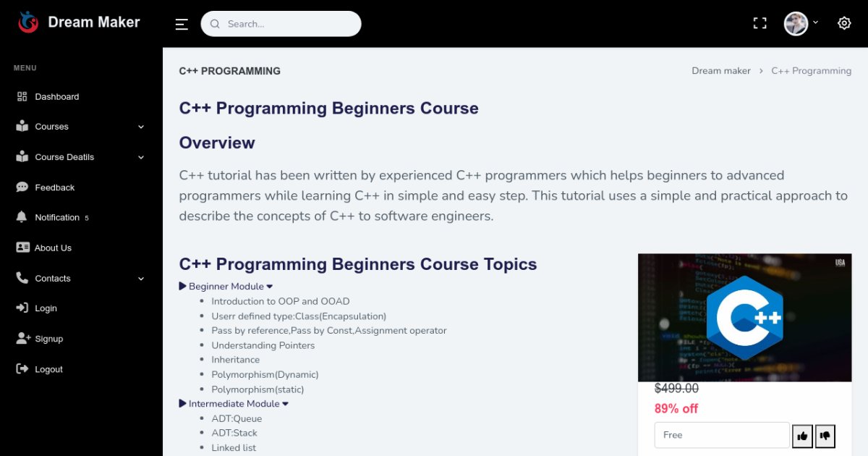Expand the Courses sidebar menu

coord(80,127)
